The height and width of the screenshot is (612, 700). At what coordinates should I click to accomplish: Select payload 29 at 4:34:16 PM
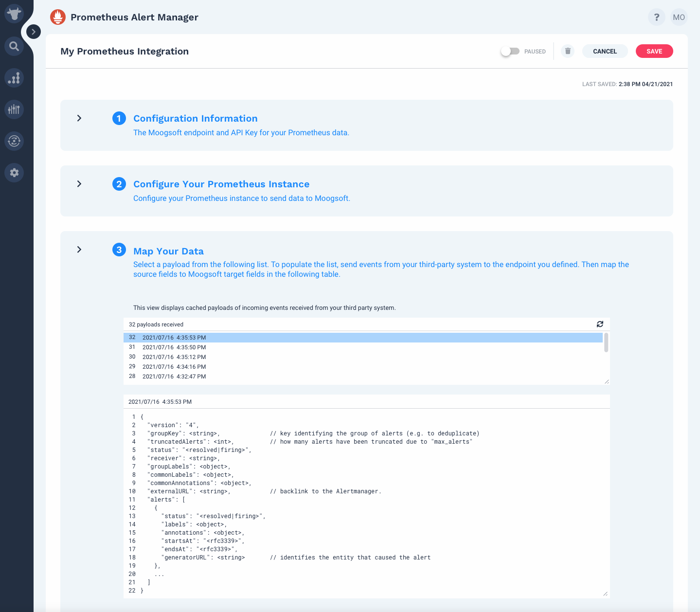tap(363, 367)
